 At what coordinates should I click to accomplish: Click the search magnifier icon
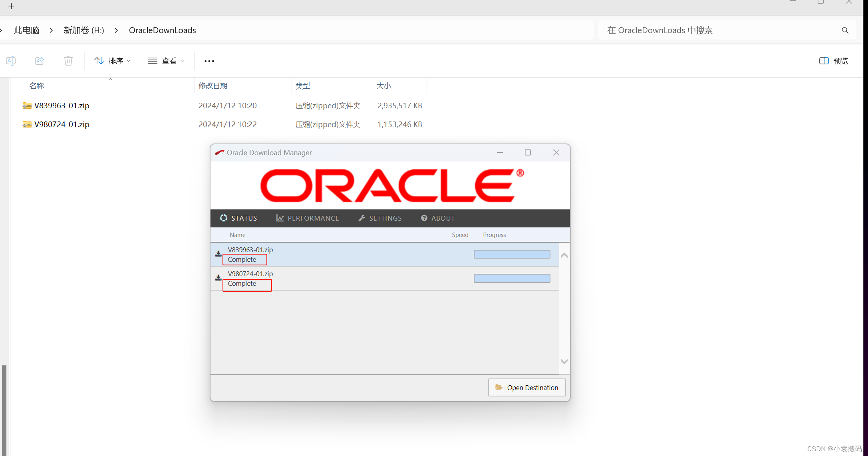coord(845,30)
